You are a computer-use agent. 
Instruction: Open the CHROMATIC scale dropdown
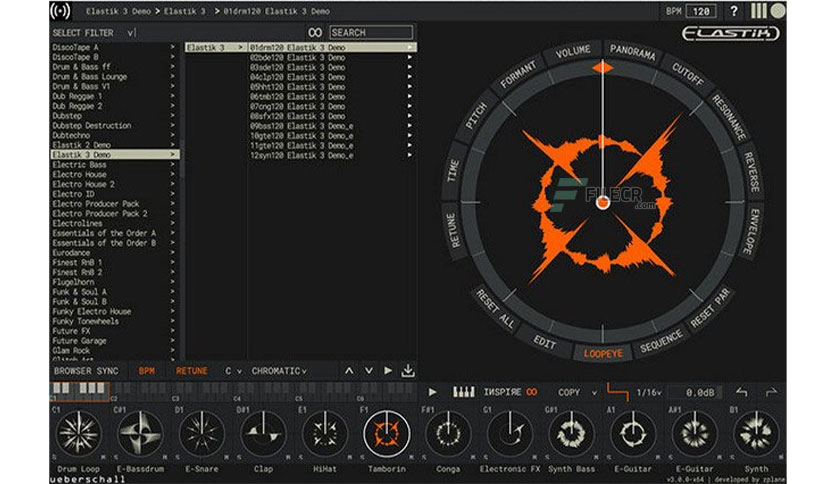[x=279, y=371]
